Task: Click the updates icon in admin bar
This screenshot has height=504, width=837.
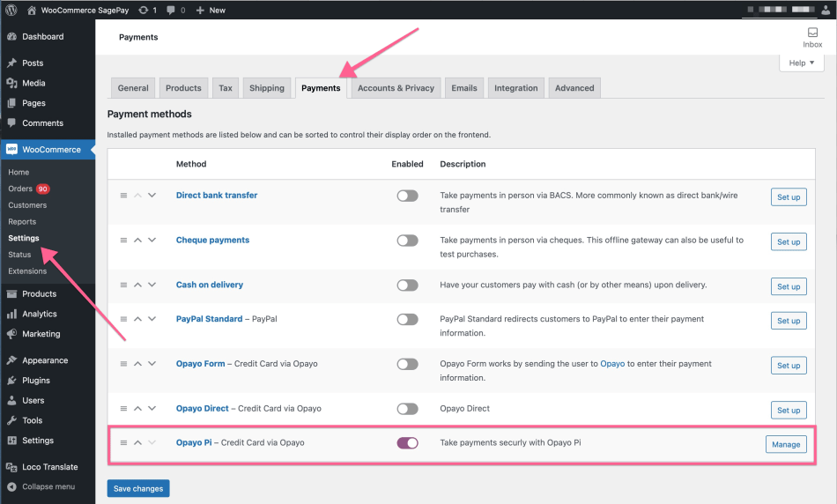Action: pos(144,10)
